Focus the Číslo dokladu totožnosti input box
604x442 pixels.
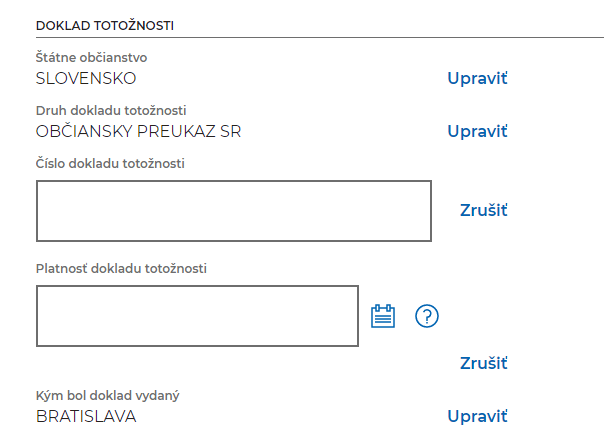tap(234, 211)
